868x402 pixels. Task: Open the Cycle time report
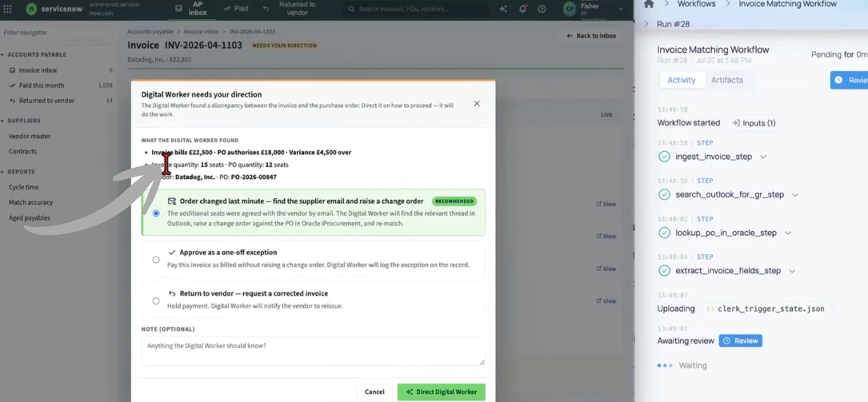[x=23, y=188]
